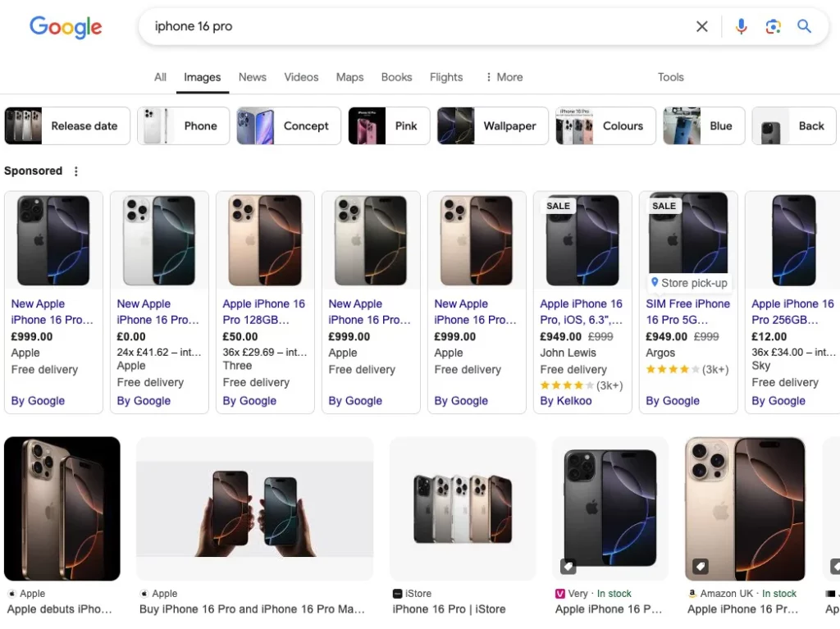The image size is (840, 629).
Task: Click the tag icon on the Amazon UK image
Action: [701, 566]
